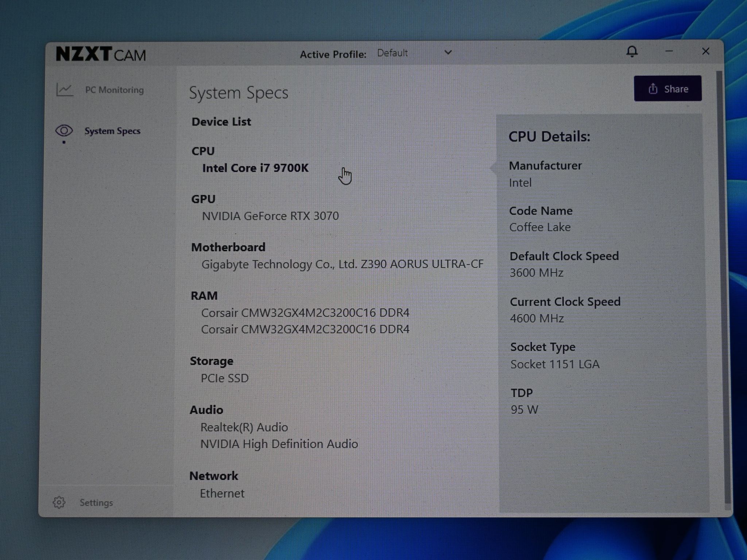Viewport: 747px width, 560px height.
Task: Select Realtek(R) Audio device
Action: (x=244, y=427)
